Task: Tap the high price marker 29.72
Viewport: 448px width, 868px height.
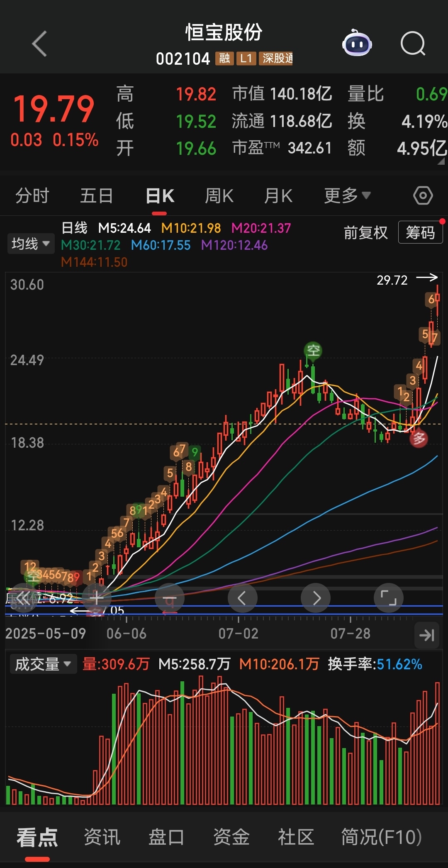Action: pos(392,280)
